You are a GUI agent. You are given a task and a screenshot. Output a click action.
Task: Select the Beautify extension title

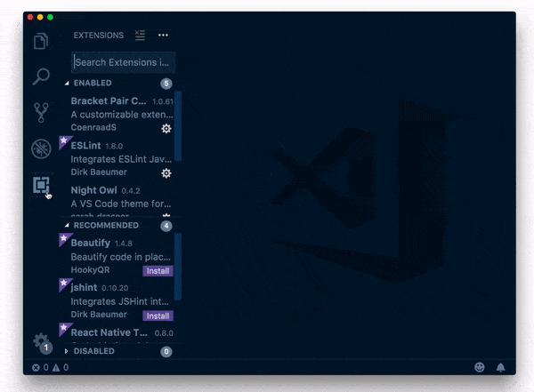(91, 243)
